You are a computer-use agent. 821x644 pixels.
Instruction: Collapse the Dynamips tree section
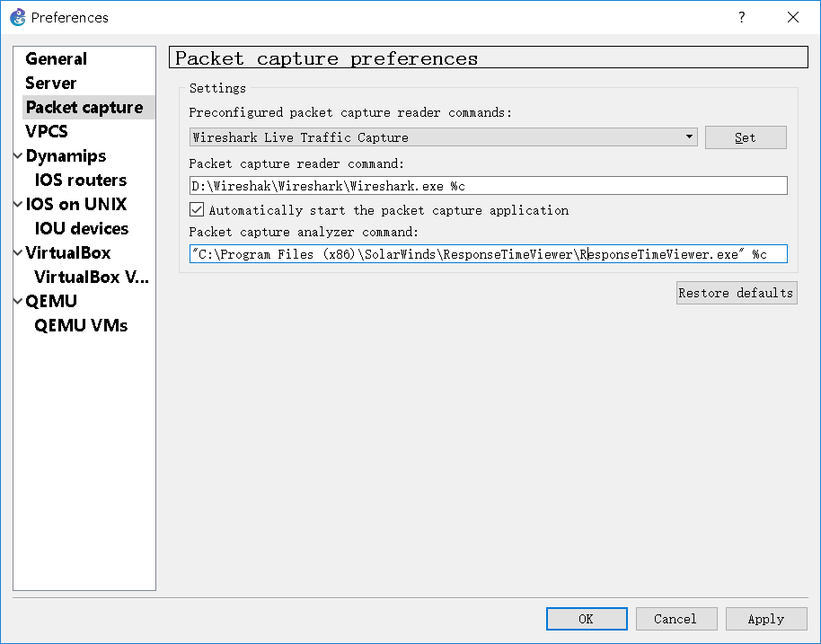click(16, 155)
